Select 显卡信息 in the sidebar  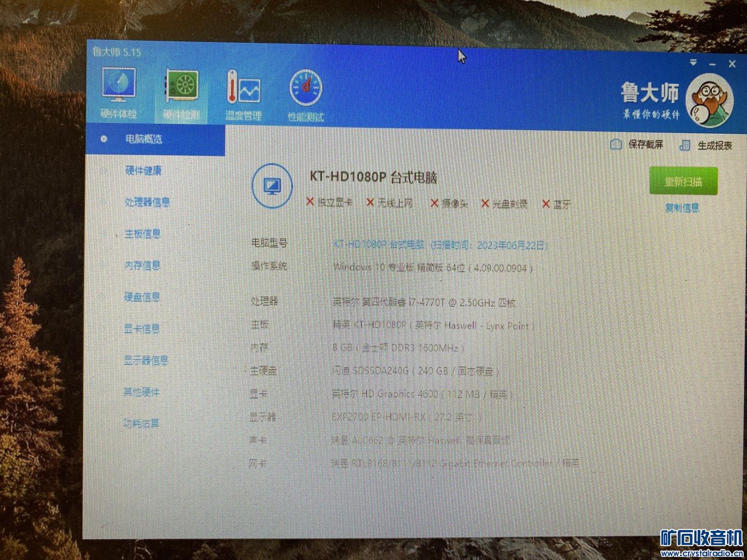142,329
